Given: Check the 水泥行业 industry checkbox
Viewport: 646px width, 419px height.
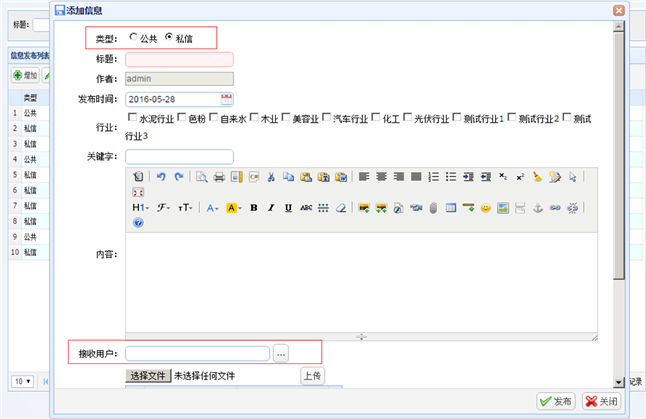Looking at the screenshot, I should tap(133, 118).
